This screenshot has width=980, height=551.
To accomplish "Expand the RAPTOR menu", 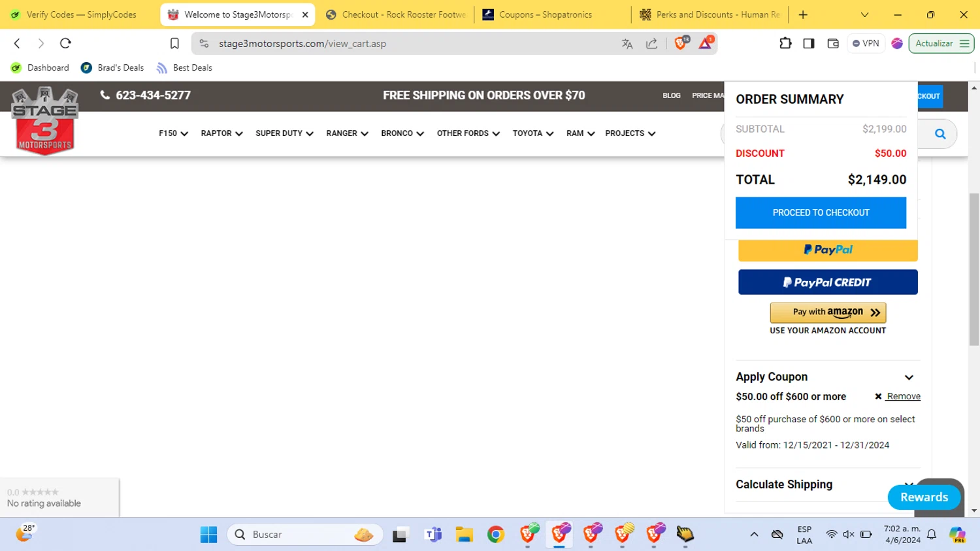I will click(x=221, y=133).
